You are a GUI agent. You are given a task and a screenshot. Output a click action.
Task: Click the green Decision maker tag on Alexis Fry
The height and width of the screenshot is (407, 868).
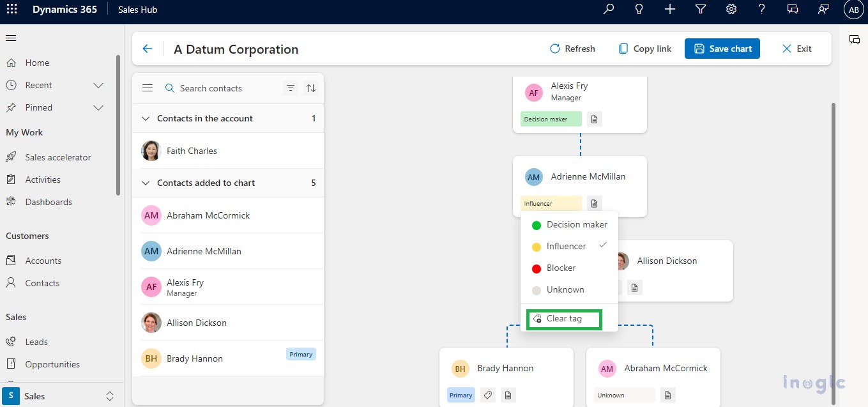551,119
